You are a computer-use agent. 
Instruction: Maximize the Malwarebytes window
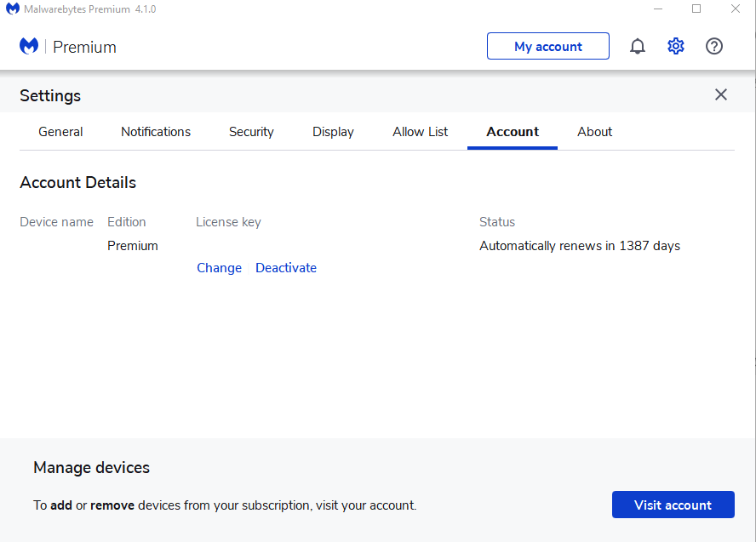coord(696,9)
